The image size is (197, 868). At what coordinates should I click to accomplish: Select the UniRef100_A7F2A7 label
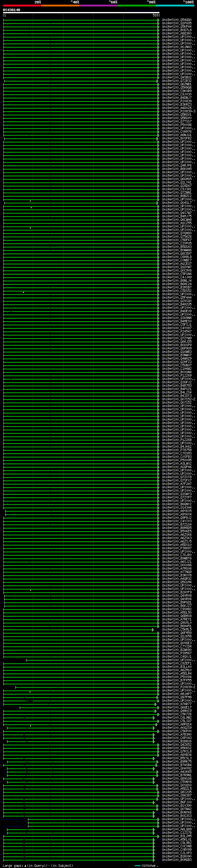tap(177, 484)
